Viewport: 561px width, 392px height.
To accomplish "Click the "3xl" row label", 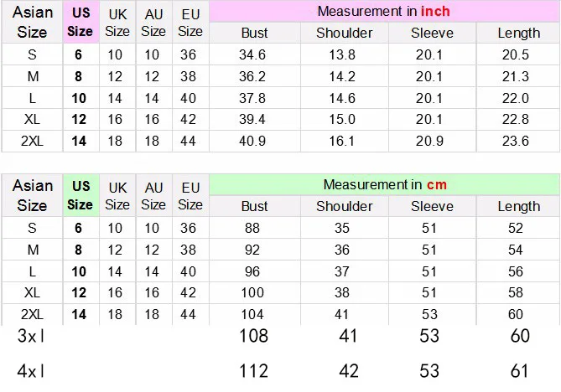I will click(x=32, y=337).
